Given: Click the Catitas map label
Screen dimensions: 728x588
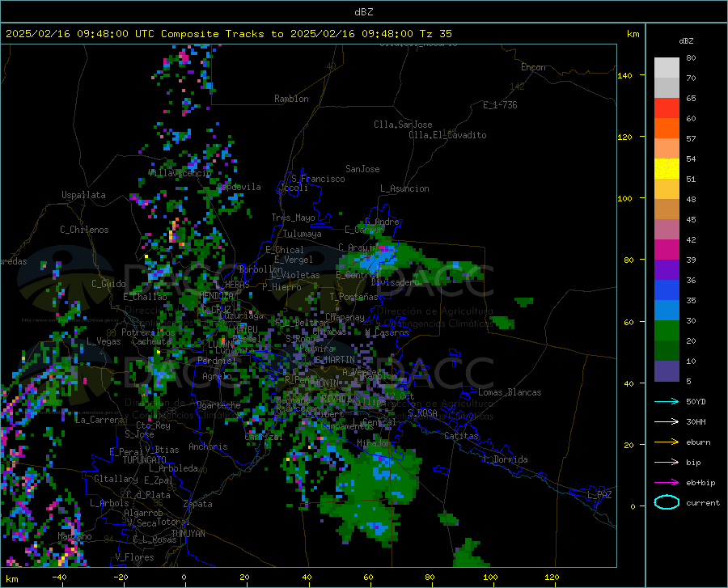Looking at the screenshot, I should tap(461, 436).
